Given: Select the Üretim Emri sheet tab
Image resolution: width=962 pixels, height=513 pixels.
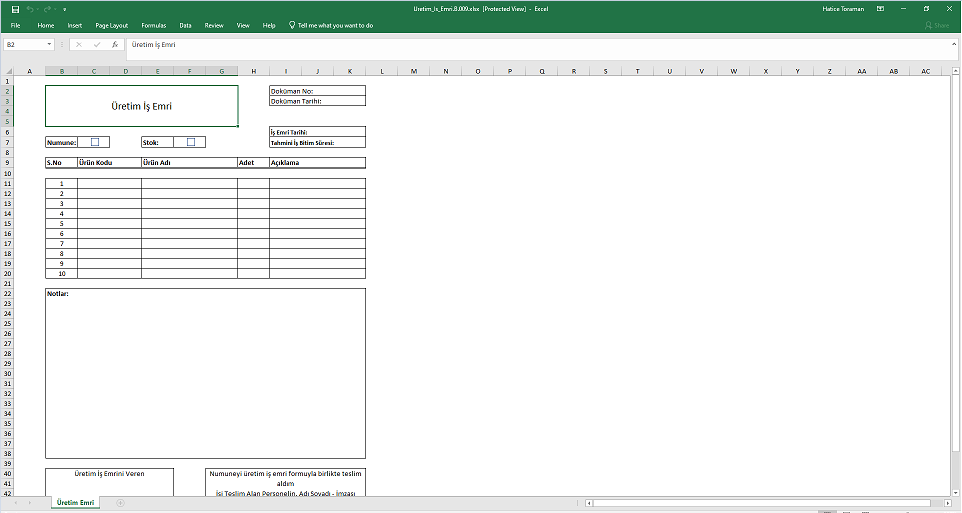Looking at the screenshot, I should [76, 503].
